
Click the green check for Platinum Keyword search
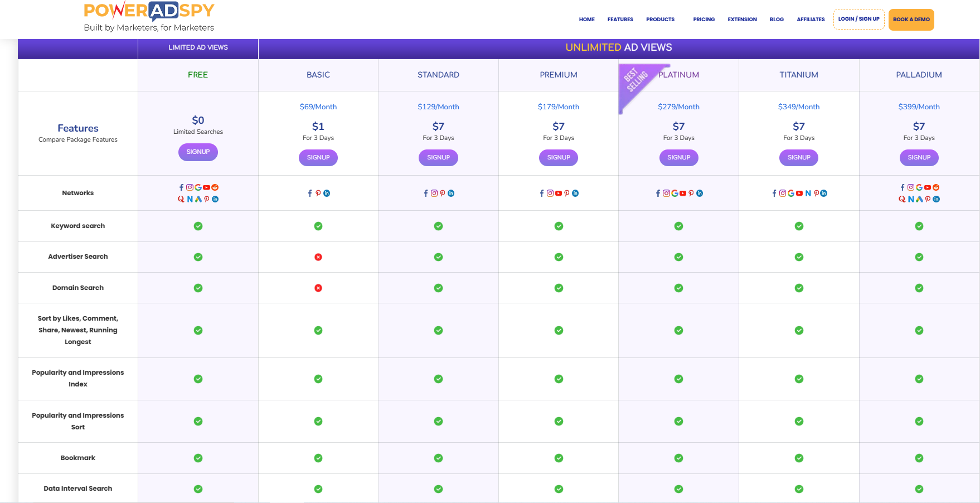pyautogui.click(x=678, y=226)
